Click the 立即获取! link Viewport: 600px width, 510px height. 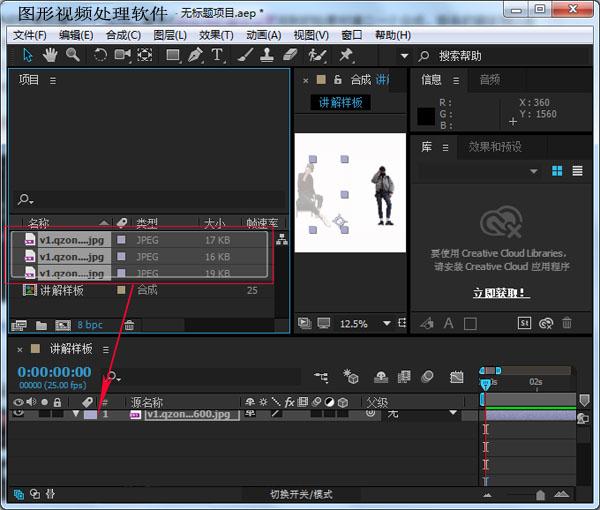pos(501,293)
